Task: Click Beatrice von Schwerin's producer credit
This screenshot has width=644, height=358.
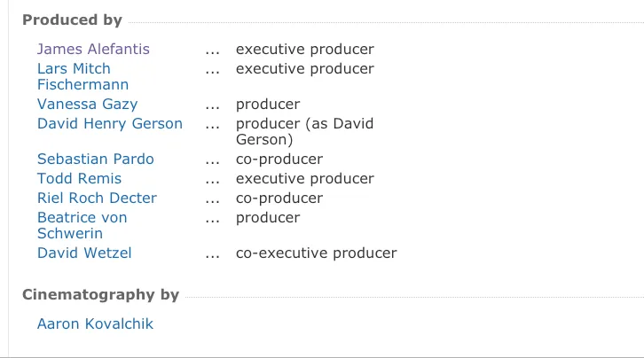Action: pos(268,218)
